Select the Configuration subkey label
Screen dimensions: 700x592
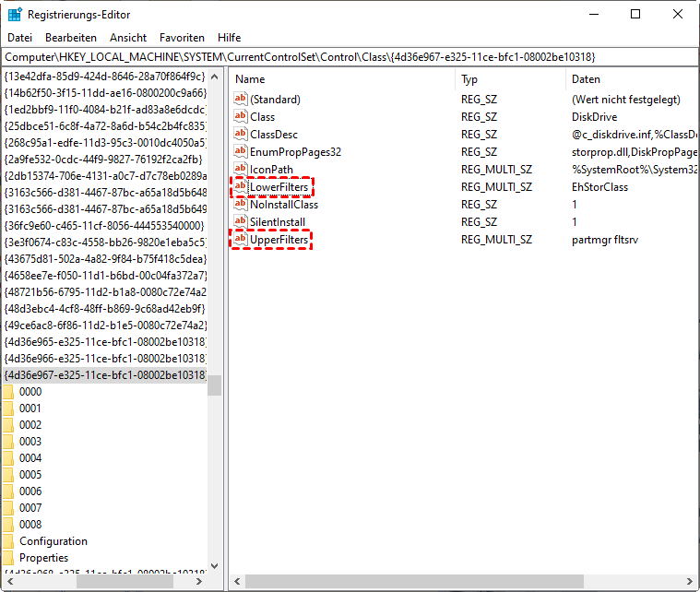53,541
